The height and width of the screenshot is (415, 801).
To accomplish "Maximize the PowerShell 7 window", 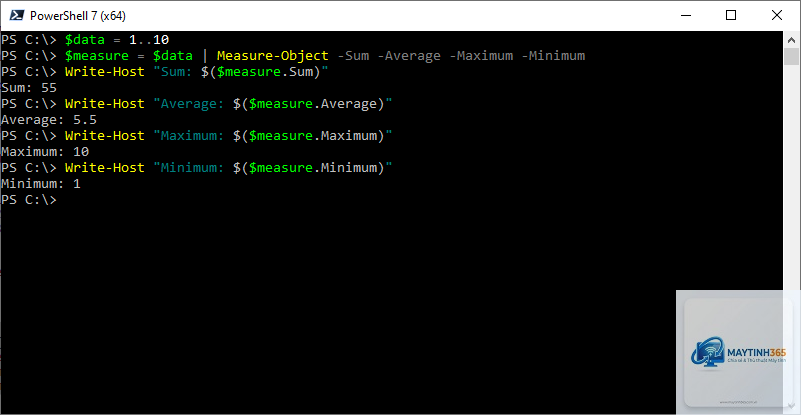I will [x=731, y=15].
